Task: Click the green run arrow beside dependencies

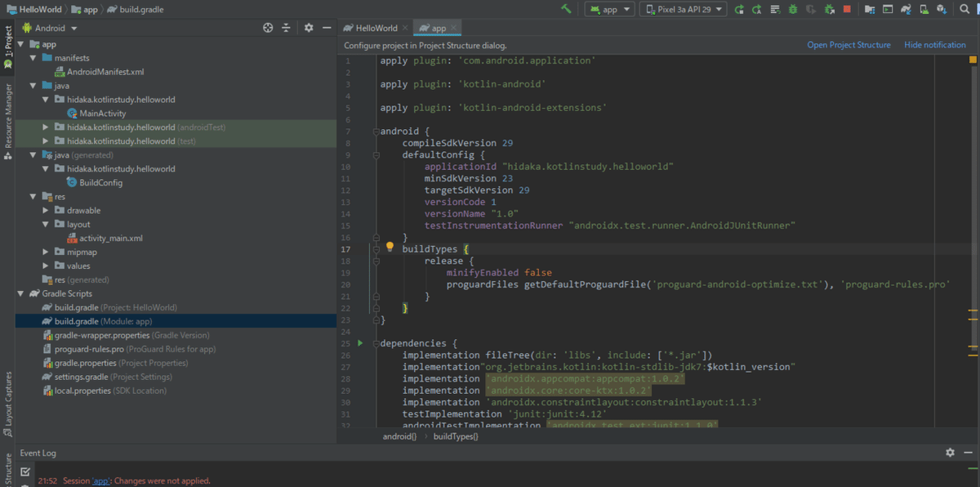Action: 360,343
